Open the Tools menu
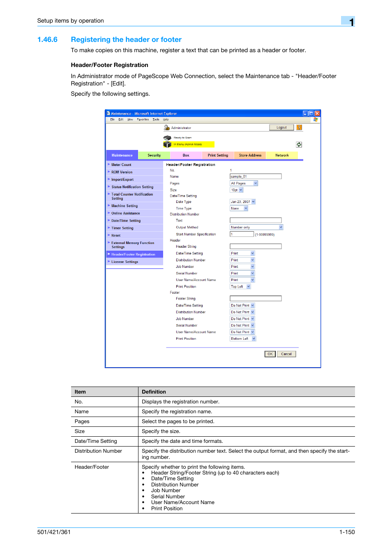Viewport: 392px width, 555px height. click(x=156, y=120)
